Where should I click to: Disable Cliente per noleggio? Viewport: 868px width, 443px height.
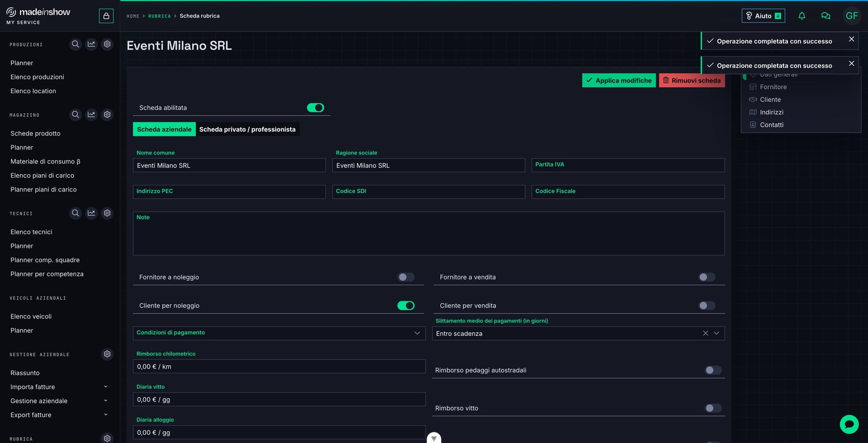[406, 306]
